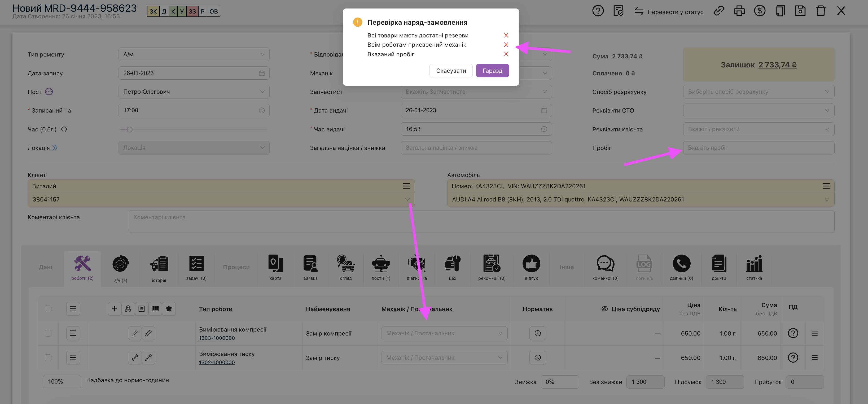Check the select-all checkbox in the table header
This screenshot has height=404, width=868.
[48, 308]
